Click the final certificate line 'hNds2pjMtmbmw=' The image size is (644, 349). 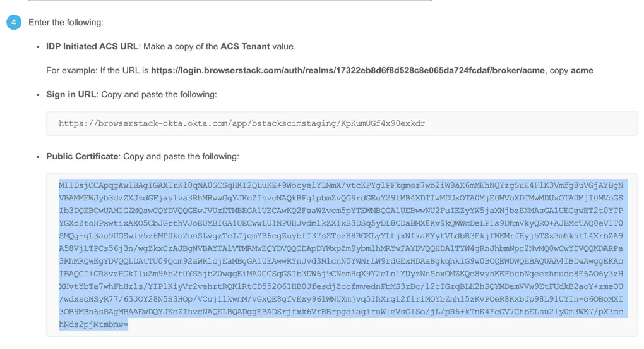coord(93,324)
